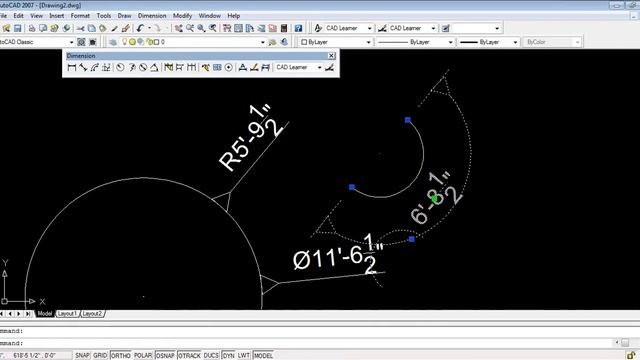Open the text style CAD Learner dropdown
The height and width of the screenshot is (360, 640).
coord(369,28)
